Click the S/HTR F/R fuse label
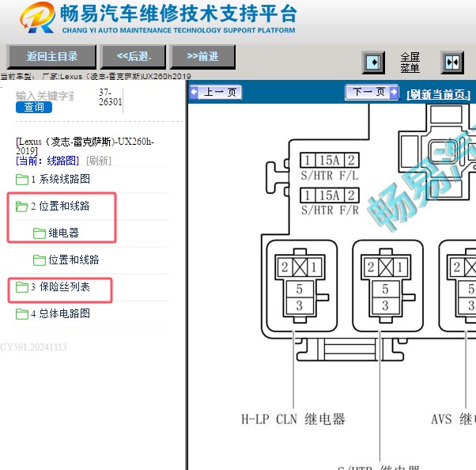 (330, 210)
